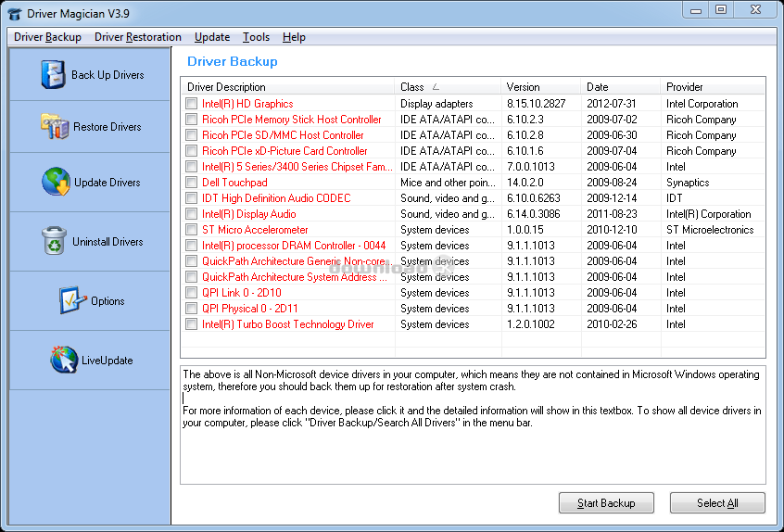This screenshot has height=532, width=784.
Task: Click the Select All button
Action: 717,502
